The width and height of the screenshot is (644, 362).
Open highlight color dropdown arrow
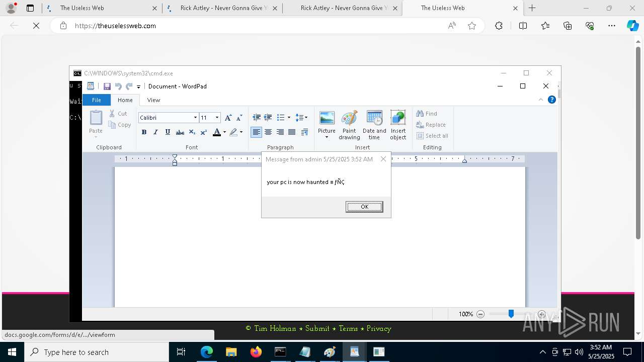point(241,132)
